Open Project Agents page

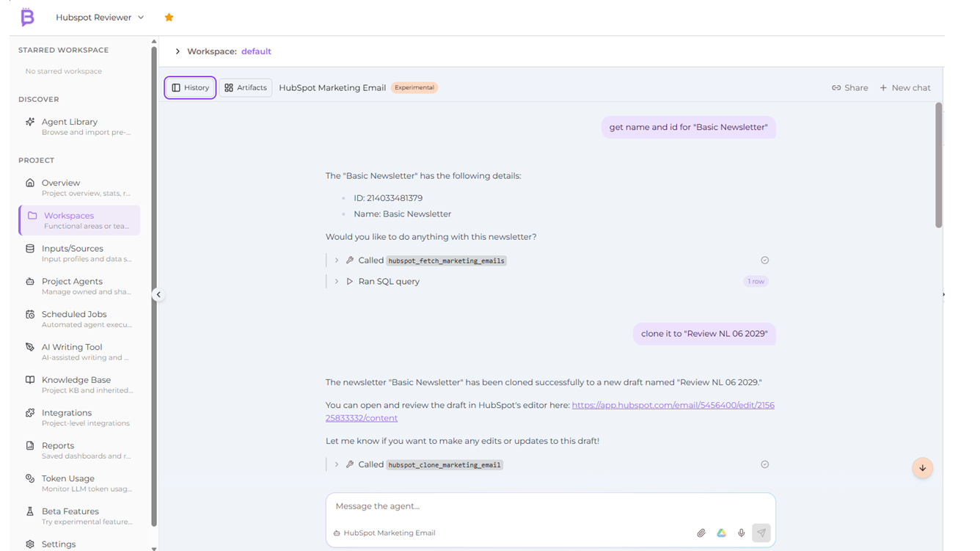[79, 286]
